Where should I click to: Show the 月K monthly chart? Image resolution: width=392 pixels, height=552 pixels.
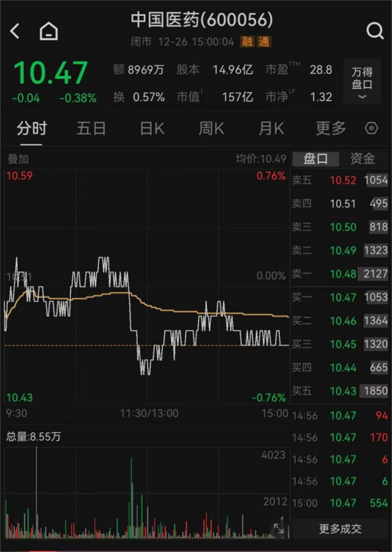tap(271, 128)
